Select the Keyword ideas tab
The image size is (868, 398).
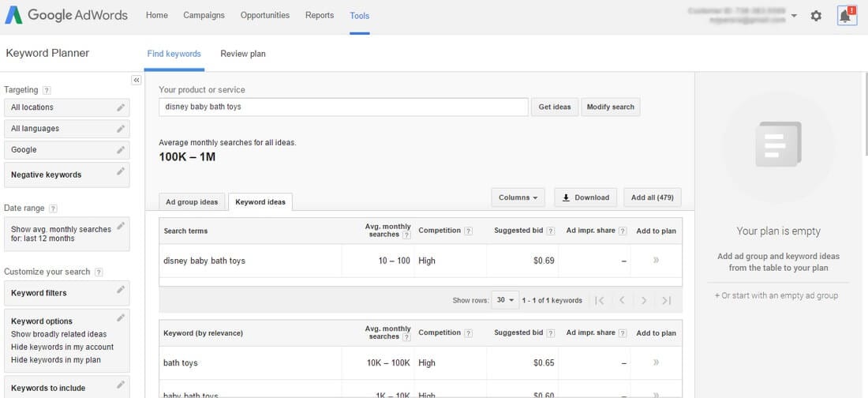tap(260, 202)
